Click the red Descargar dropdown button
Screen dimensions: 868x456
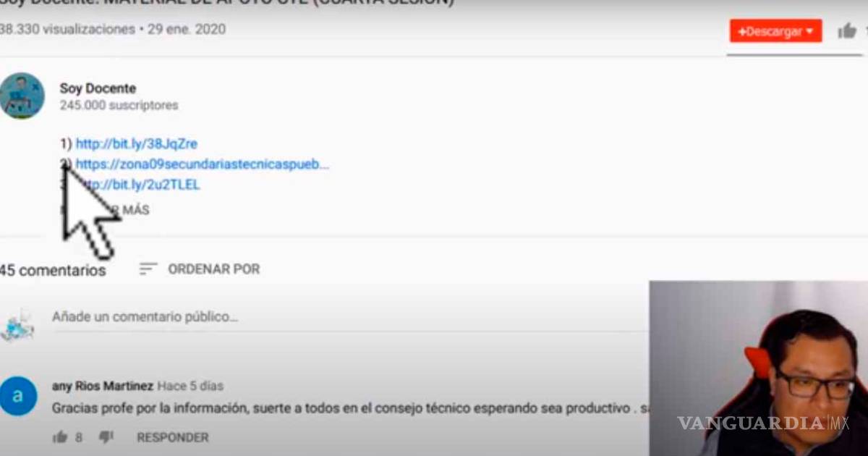[775, 31]
